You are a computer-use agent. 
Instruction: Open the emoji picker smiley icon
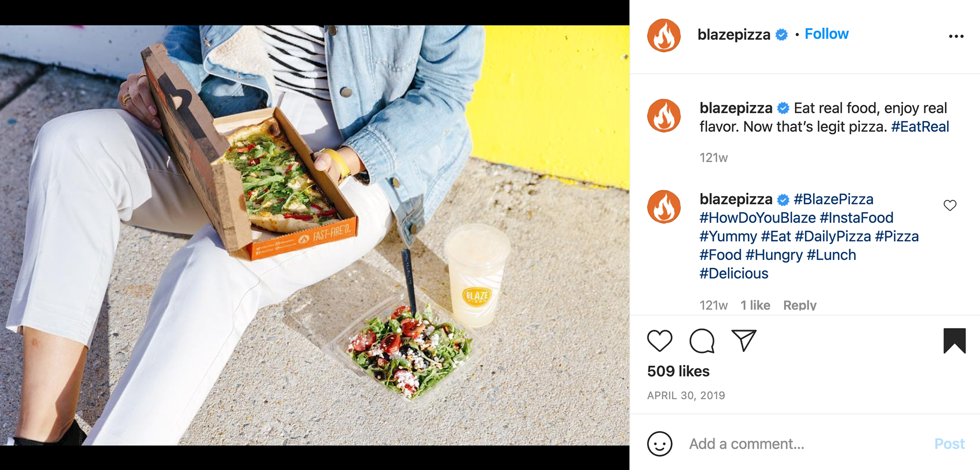(x=659, y=443)
